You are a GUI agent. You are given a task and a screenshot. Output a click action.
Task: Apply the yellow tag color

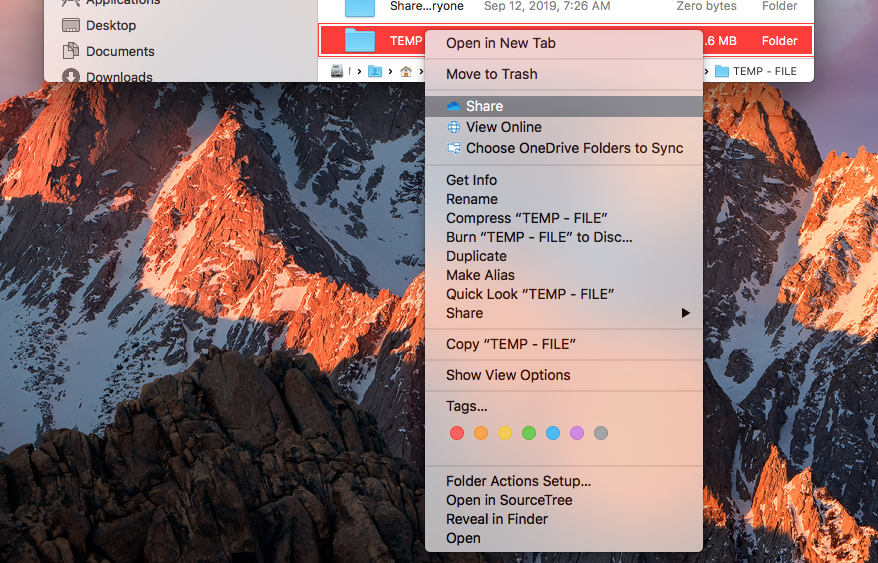tap(505, 433)
